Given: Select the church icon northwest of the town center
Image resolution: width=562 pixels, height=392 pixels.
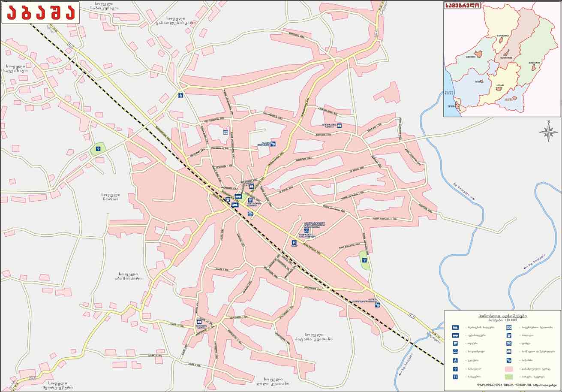Looking at the screenshot, I should click(x=181, y=95).
